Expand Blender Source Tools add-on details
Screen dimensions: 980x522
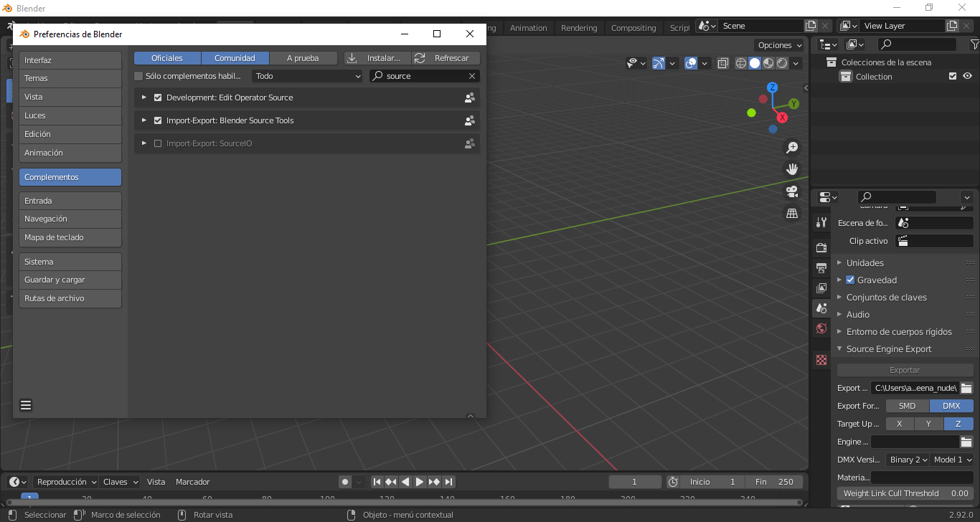coord(144,120)
